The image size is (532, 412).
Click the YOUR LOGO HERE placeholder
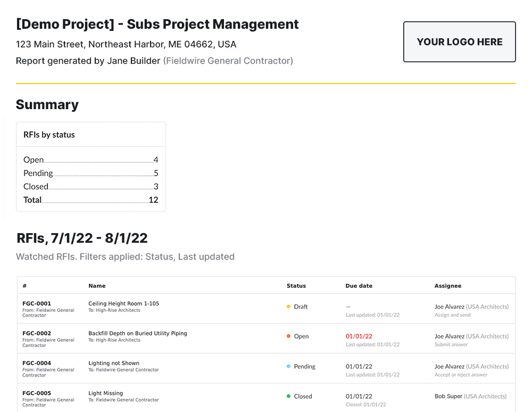[459, 42]
